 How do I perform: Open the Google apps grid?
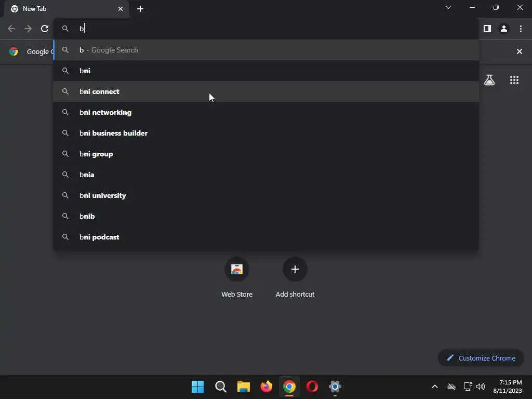tap(514, 80)
